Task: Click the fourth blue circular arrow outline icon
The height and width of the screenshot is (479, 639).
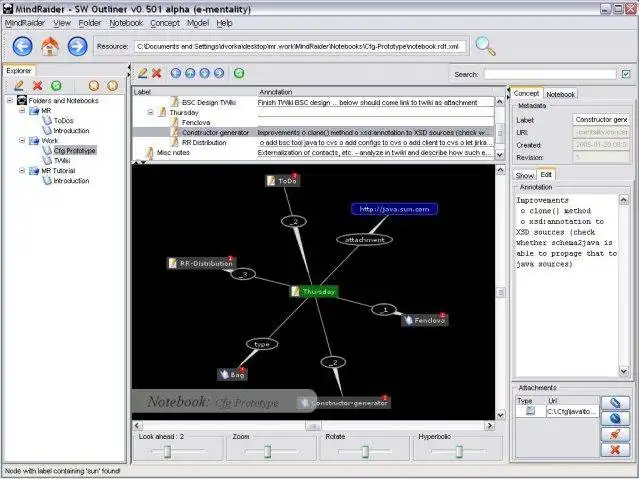Action: 219,73
